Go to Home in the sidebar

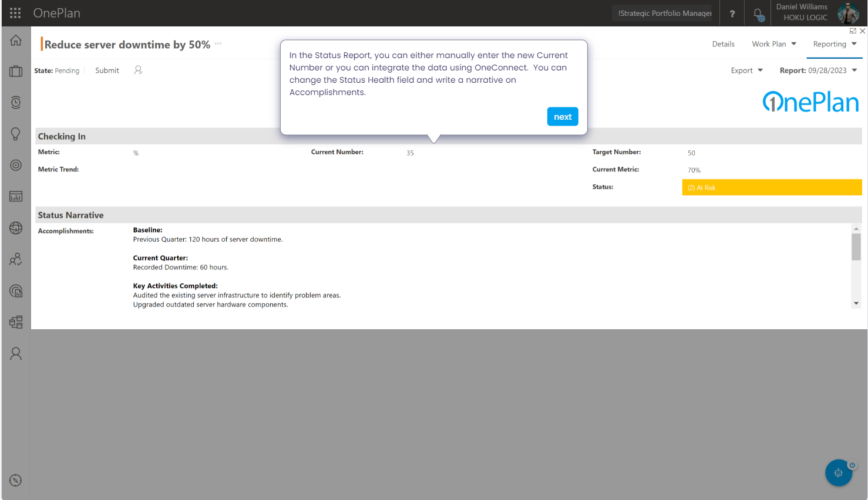click(x=16, y=40)
